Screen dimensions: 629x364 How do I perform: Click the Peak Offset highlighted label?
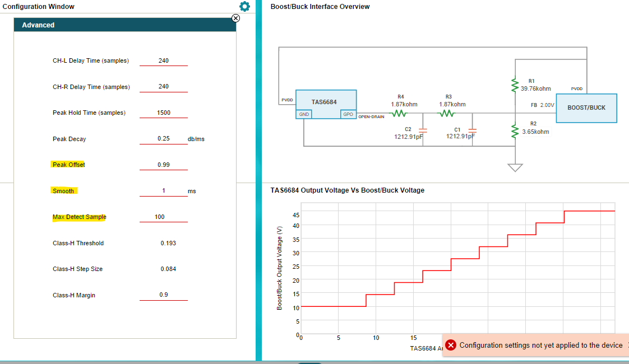(68, 165)
